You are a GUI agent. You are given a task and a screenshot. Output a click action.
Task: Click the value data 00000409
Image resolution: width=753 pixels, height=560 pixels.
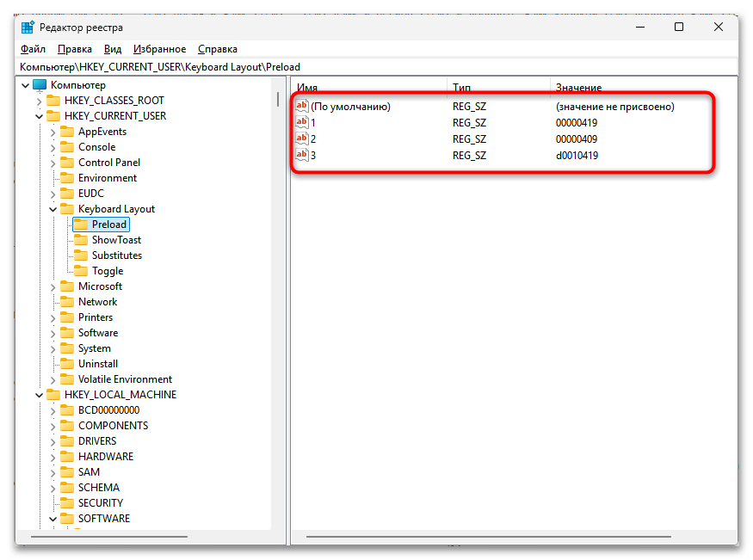pos(577,139)
